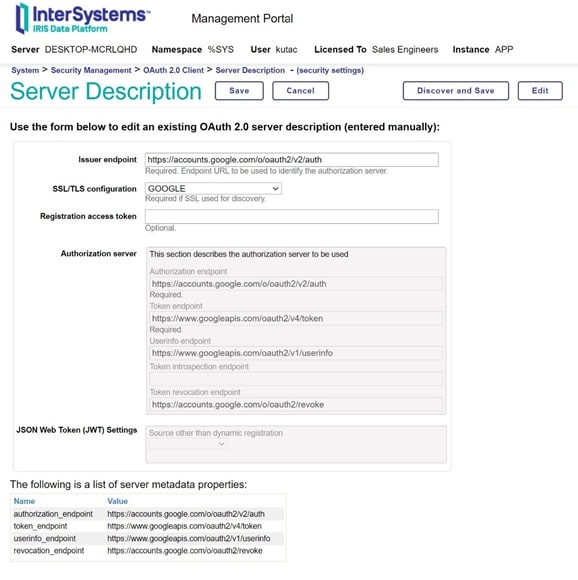Screen dimensions: 578x580
Task: Click Server Description breadcrumb link
Action: [x=250, y=70]
